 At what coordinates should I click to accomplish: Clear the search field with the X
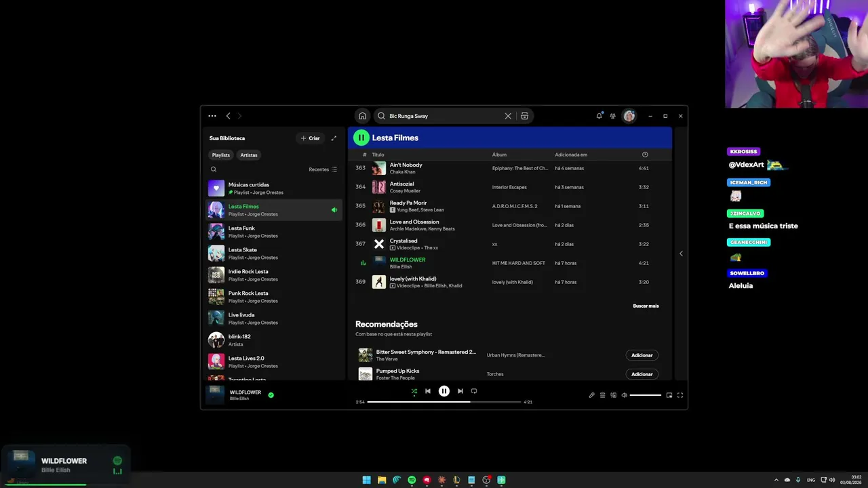pos(508,116)
